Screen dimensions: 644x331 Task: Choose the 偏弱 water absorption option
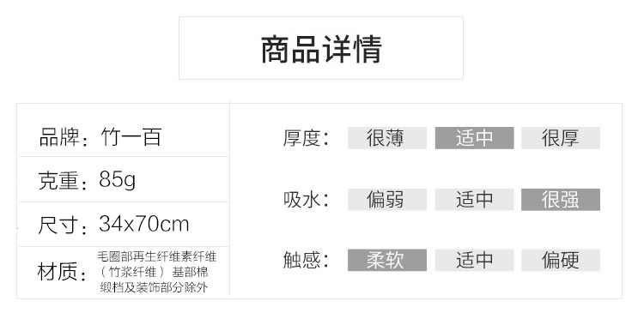pyautogui.click(x=387, y=199)
